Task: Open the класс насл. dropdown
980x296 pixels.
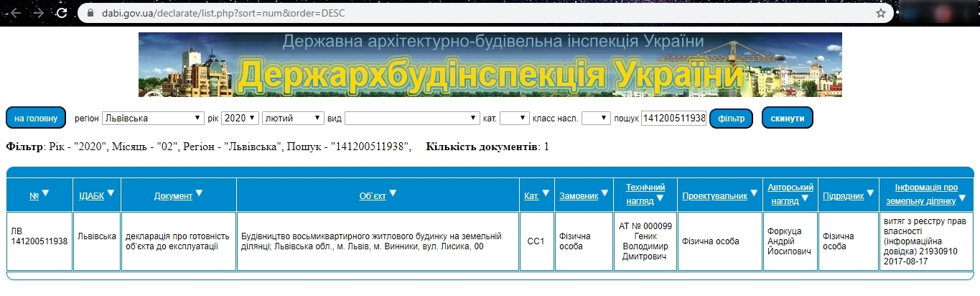Action: tap(596, 118)
